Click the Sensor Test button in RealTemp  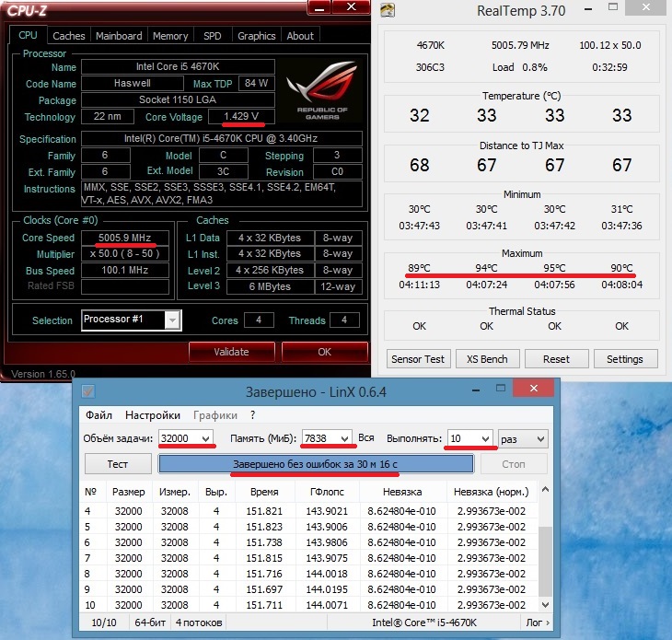pyautogui.click(x=418, y=359)
